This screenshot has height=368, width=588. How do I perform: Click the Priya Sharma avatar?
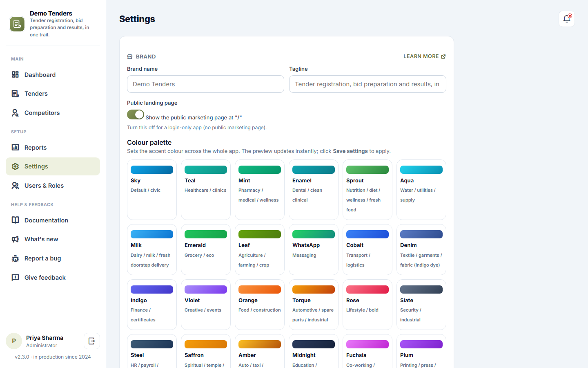[14, 341]
